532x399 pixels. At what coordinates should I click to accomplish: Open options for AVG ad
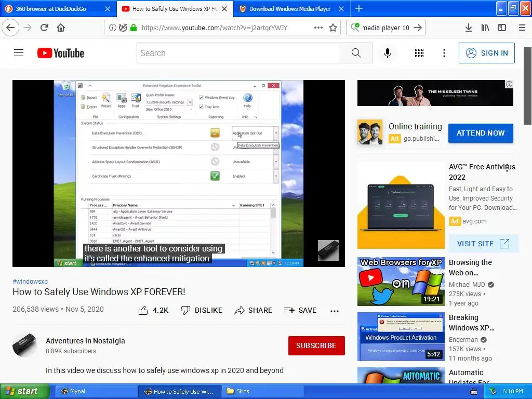coord(507,168)
